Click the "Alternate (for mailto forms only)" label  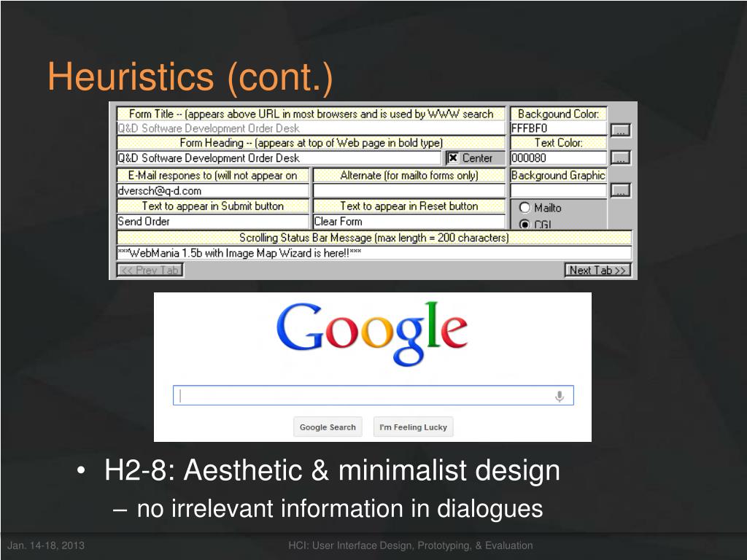(409, 175)
